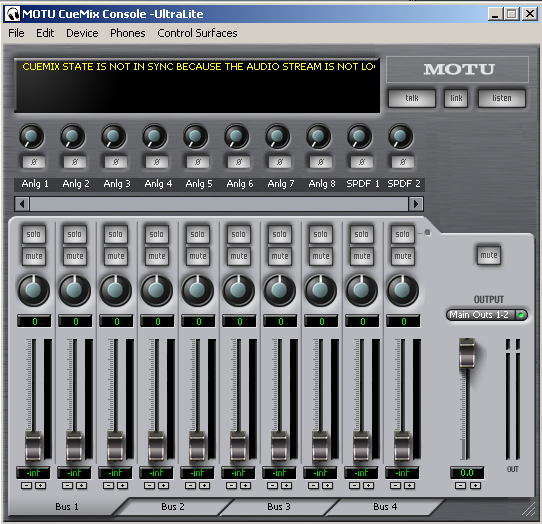Click the channel scrollbar right arrow

tap(416, 204)
